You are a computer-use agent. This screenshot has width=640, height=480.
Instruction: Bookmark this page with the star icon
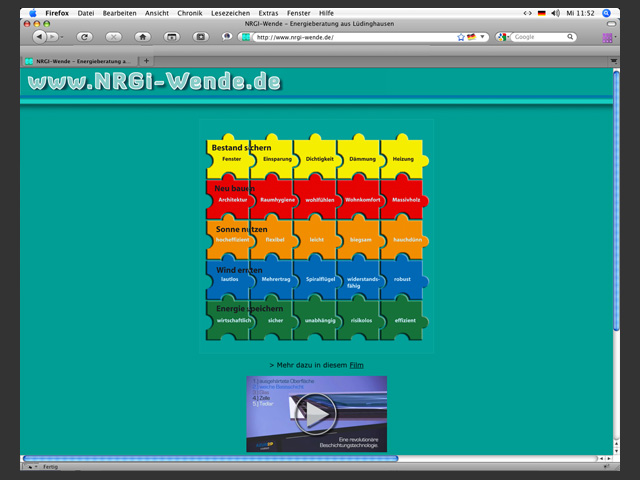(461, 37)
